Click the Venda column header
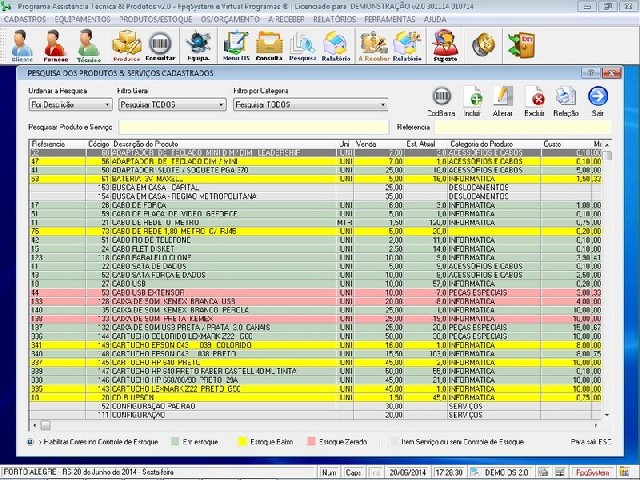Screen dimensions: 640x480 [379, 144]
